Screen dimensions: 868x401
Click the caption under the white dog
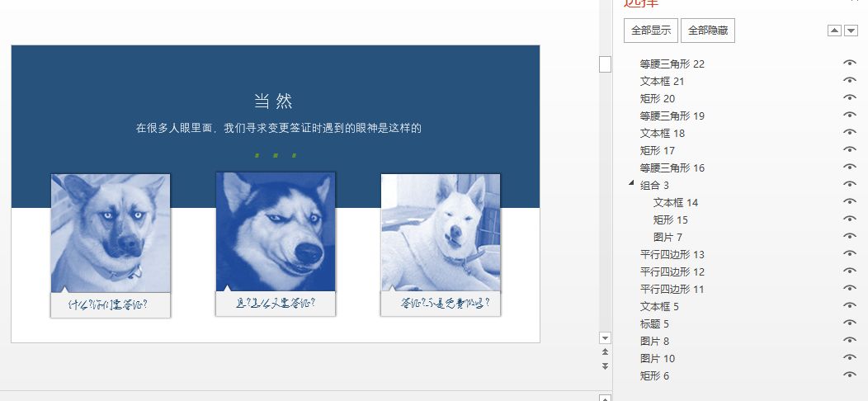pos(445,304)
